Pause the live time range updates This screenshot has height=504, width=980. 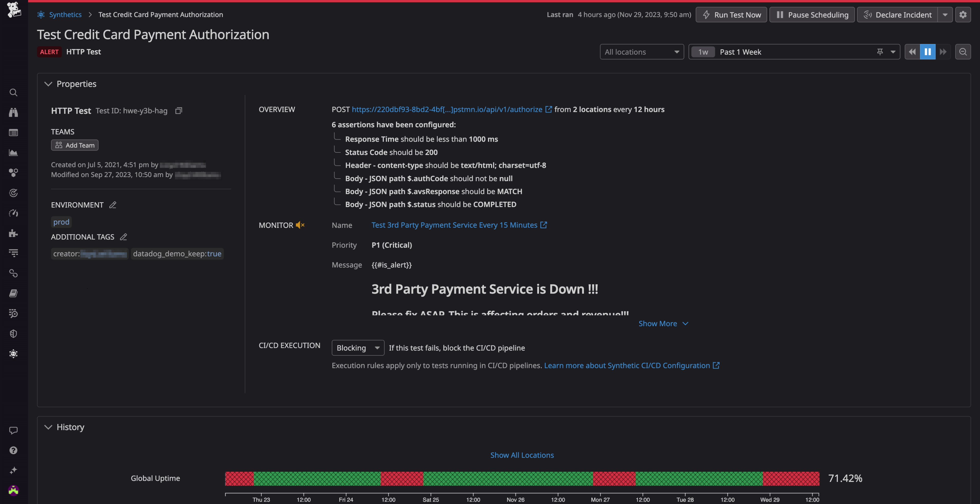(927, 51)
